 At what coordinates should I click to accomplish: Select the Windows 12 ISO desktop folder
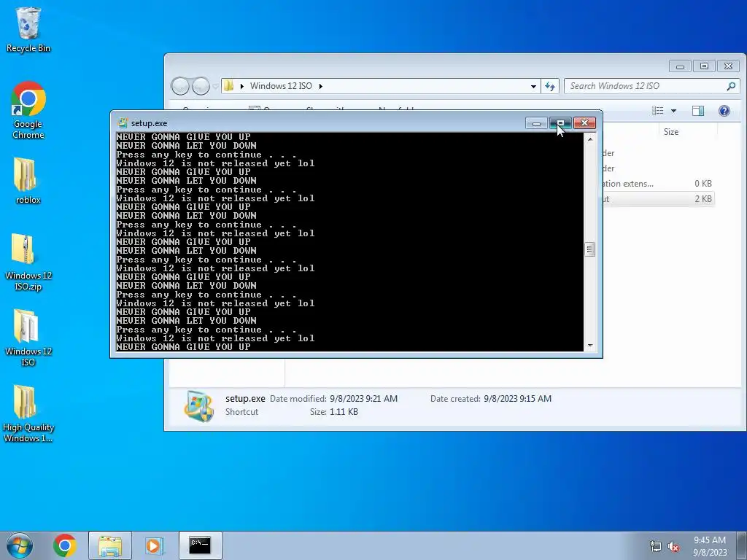coord(28,338)
